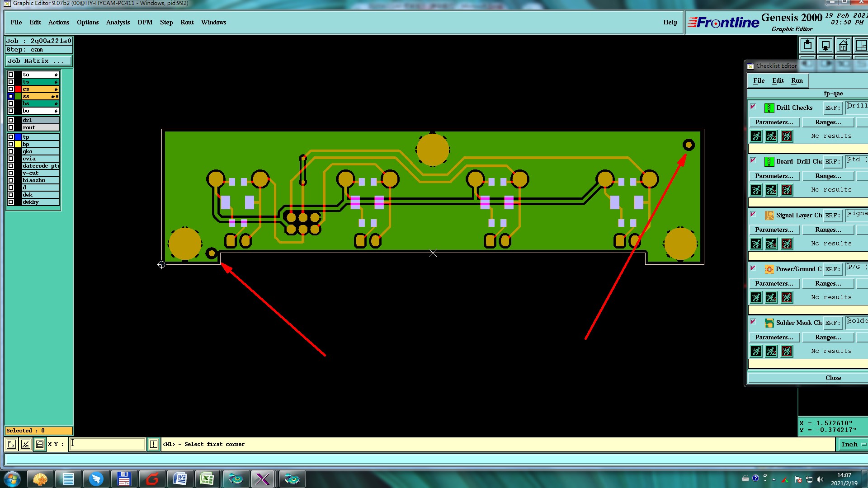868x488 pixels.
Task: Click Parameters button for Power/Ground Checks
Action: (x=774, y=283)
